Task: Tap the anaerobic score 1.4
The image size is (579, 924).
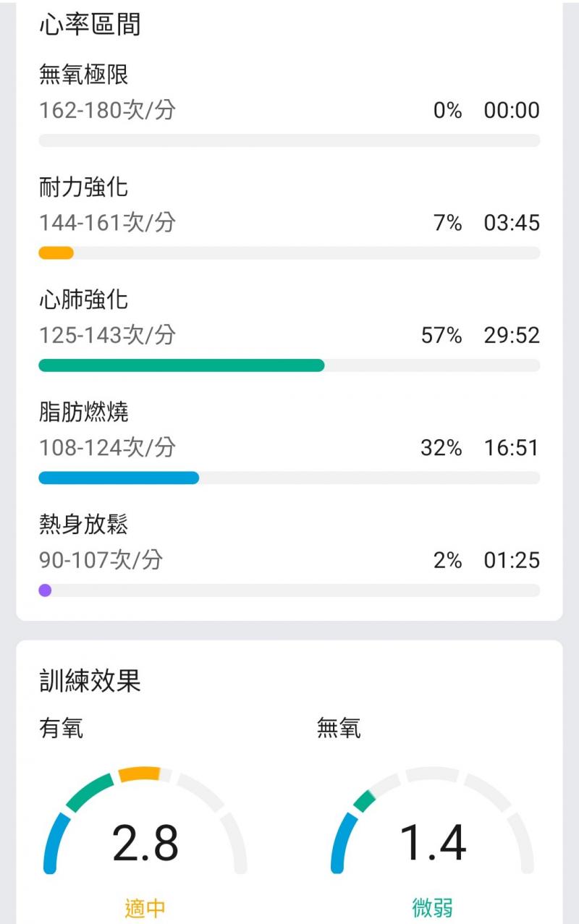Action: point(433,844)
